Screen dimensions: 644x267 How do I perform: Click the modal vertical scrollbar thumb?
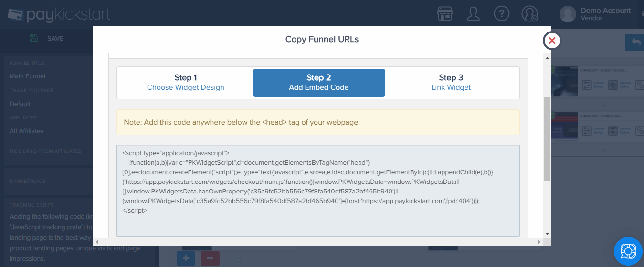click(x=547, y=139)
